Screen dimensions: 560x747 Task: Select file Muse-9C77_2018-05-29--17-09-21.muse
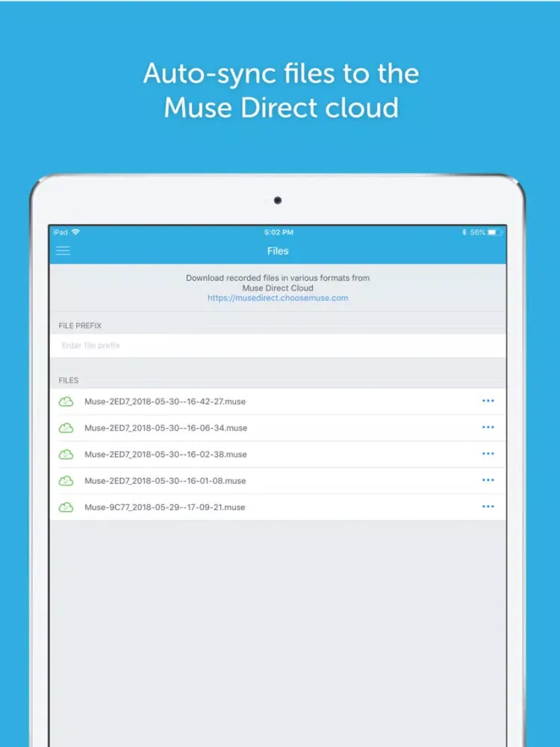278,507
